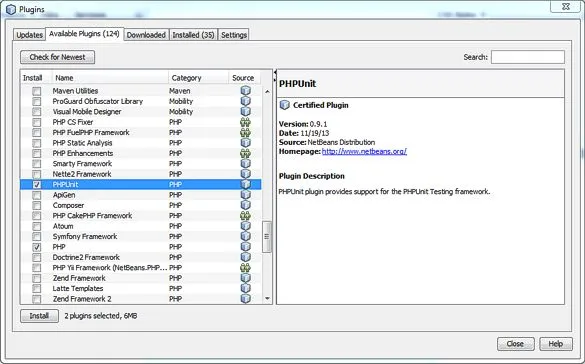
Task: Click the Install button
Action: (39, 316)
